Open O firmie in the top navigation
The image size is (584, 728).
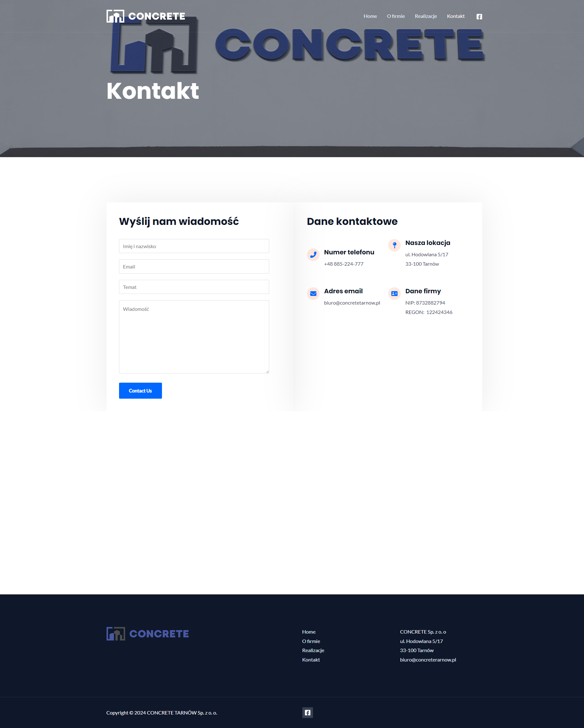[396, 16]
